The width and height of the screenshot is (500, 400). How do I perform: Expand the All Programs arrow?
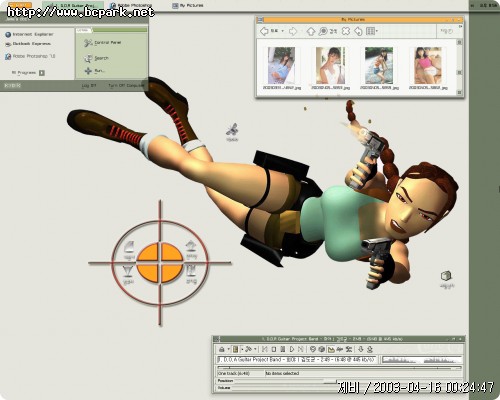(x=42, y=73)
